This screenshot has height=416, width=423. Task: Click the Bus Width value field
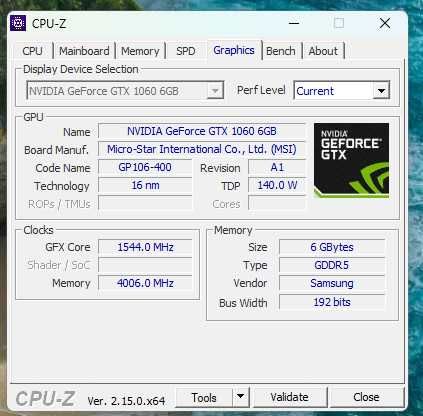pos(332,302)
